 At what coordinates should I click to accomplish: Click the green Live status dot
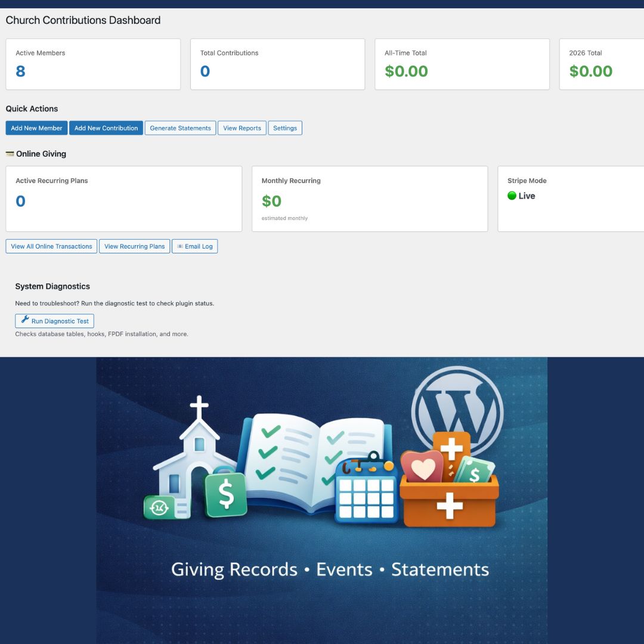tap(512, 196)
